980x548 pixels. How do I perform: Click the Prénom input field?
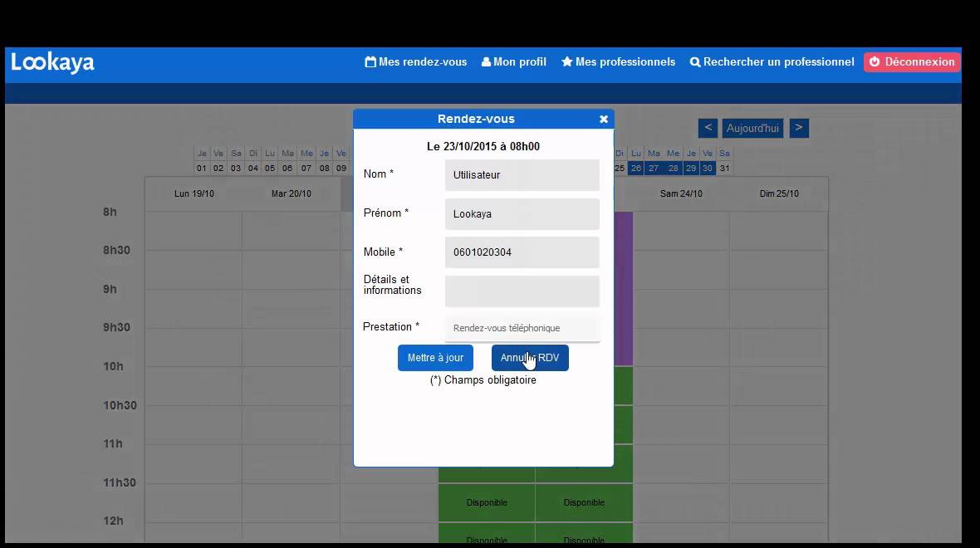coord(522,213)
